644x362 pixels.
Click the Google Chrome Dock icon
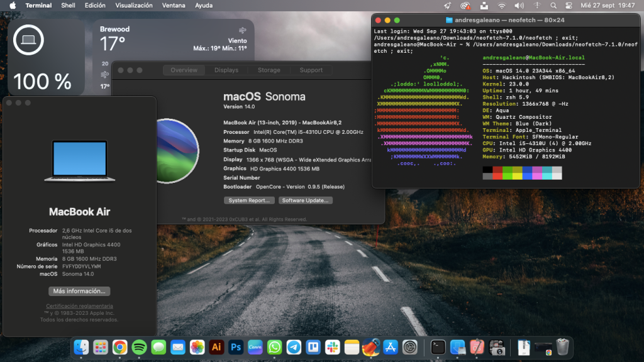[120, 347]
